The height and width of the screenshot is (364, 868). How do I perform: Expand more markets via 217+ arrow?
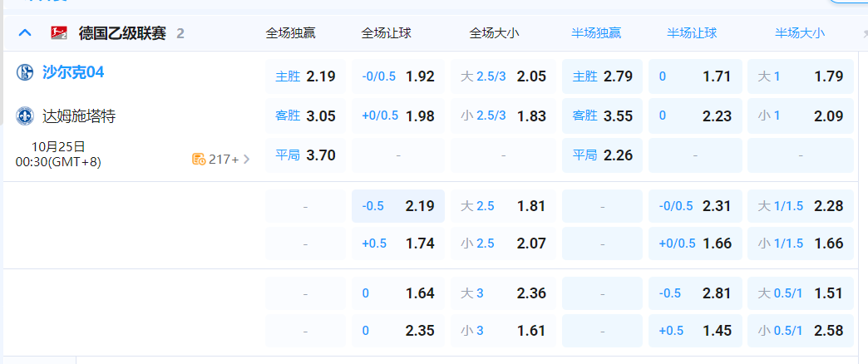(x=246, y=160)
